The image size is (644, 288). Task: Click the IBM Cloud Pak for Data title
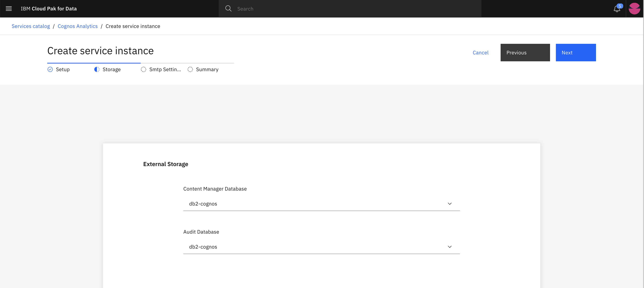point(49,9)
